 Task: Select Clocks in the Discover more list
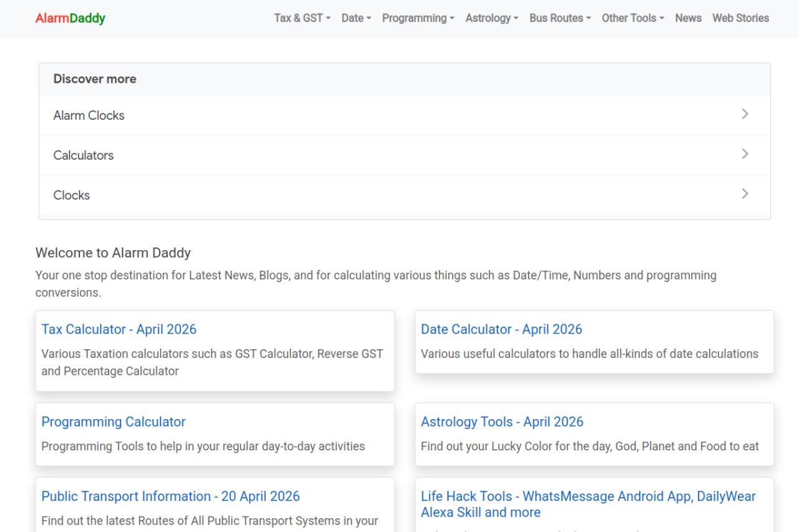(72, 195)
